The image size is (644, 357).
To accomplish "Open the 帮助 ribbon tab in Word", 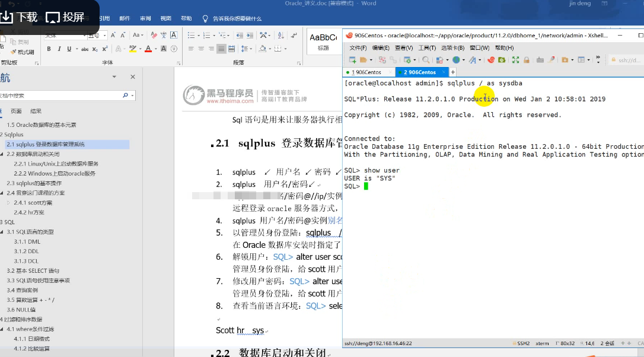I will [186, 18].
